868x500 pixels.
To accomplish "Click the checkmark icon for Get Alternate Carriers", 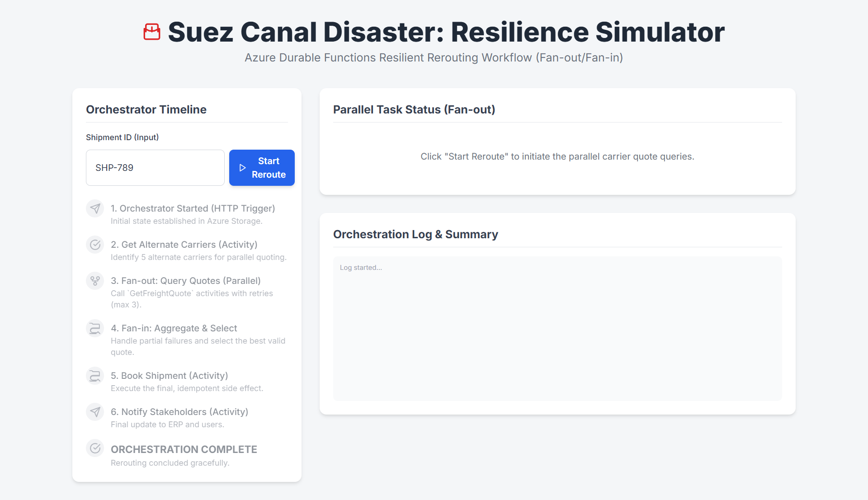I will 95,245.
